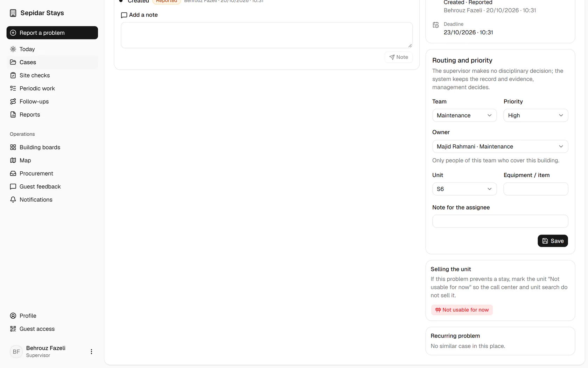Click the Equipment / item input field
The height and width of the screenshot is (368, 588).
pyautogui.click(x=535, y=189)
